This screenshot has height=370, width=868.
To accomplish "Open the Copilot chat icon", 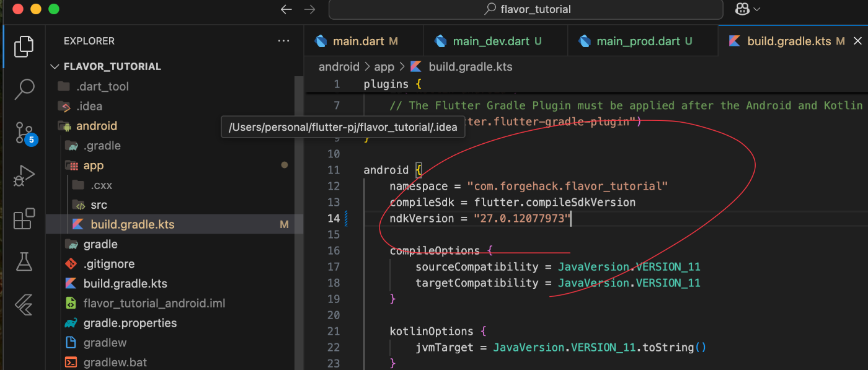I will (x=742, y=9).
